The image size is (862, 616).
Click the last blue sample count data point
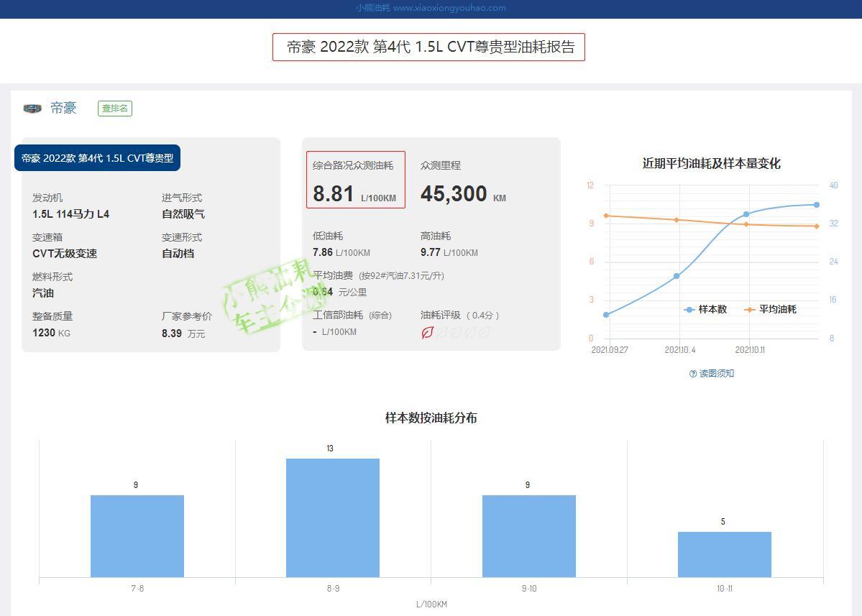point(817,204)
